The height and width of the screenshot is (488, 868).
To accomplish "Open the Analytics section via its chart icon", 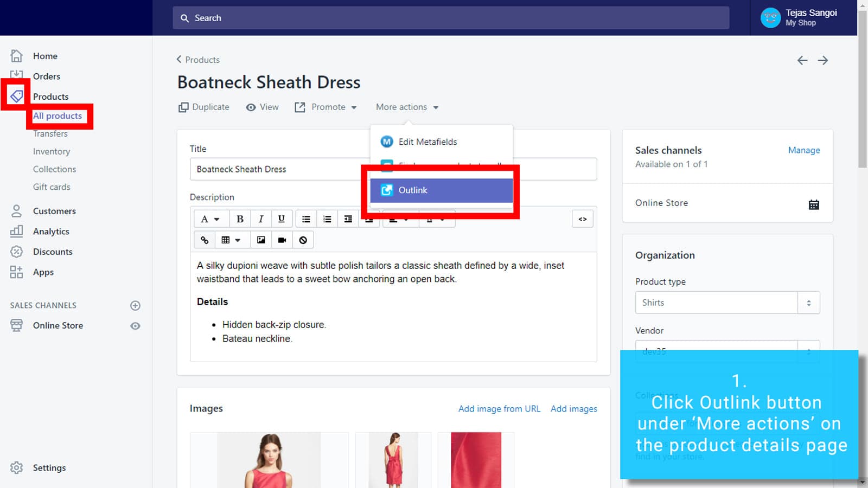I will coord(16,231).
